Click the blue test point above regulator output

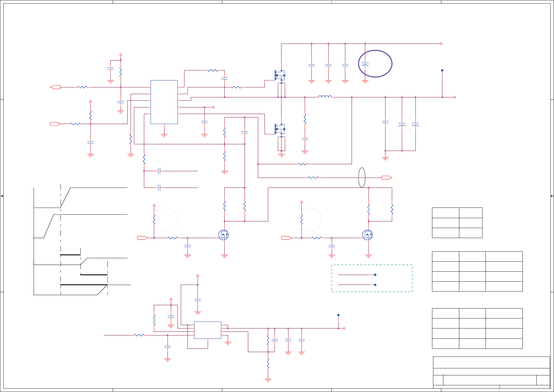tap(338, 315)
